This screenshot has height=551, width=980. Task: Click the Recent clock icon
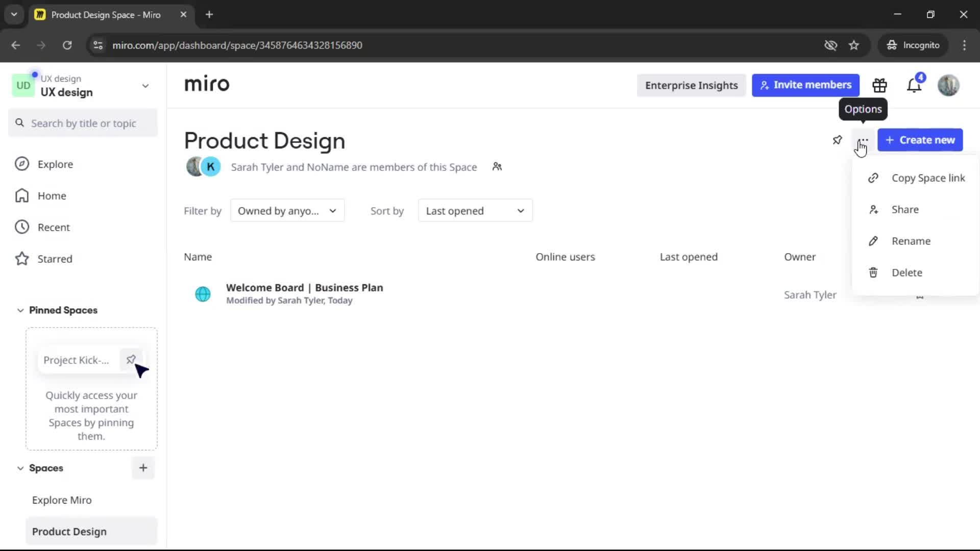pos(22,227)
